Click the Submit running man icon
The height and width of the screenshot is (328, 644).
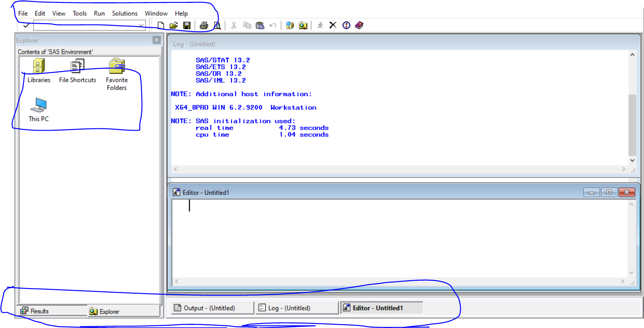point(320,26)
